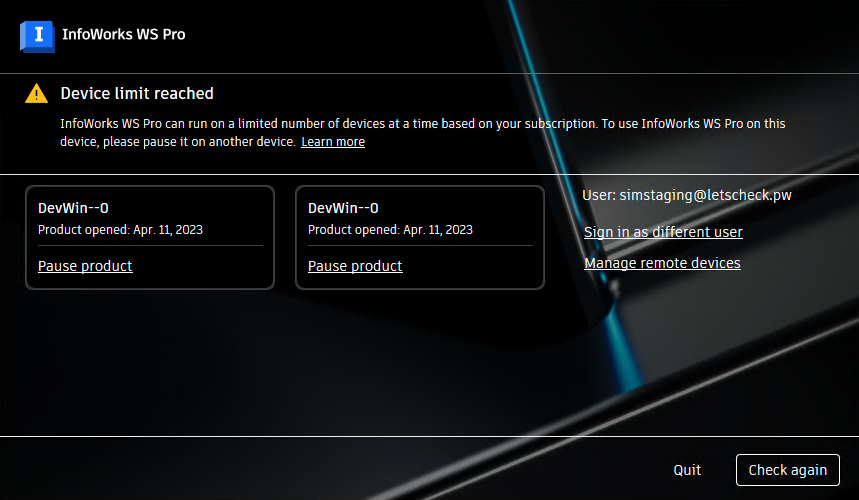Pause product on the left DevWin--0 card
Viewport: 859px width, 500px height.
pyautogui.click(x=85, y=266)
